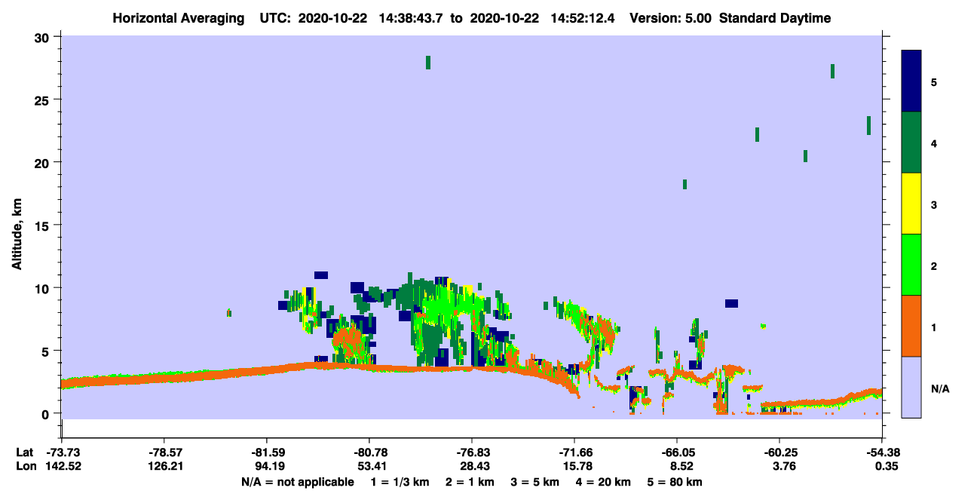
Task: Click longitude value 8.52
Action: click(677, 466)
